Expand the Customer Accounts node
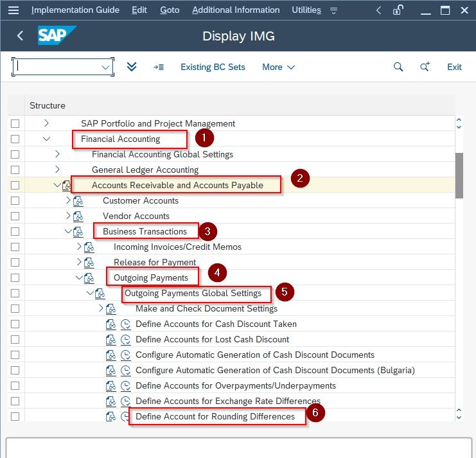The image size is (476, 458). click(68, 200)
